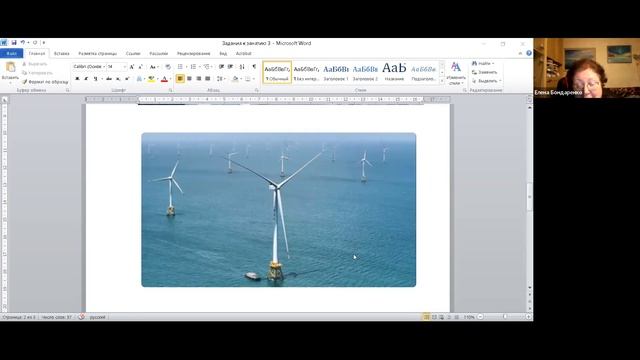This screenshot has width=640, height=360.
Task: Apply the text highlight color
Action: [151, 78]
